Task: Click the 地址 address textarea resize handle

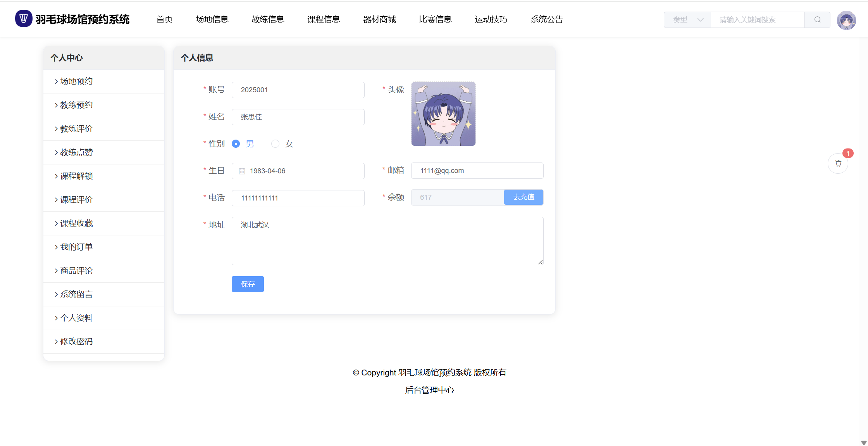Action: point(540,263)
